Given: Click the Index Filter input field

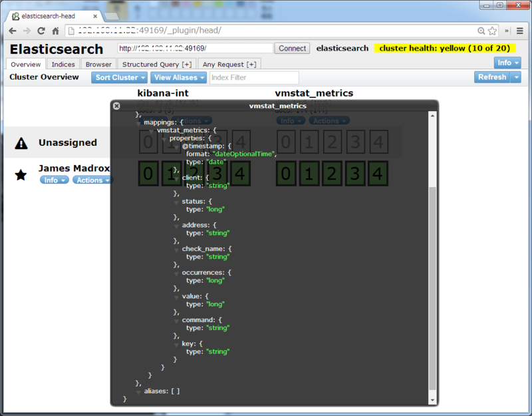Looking at the screenshot, I should tap(253, 77).
